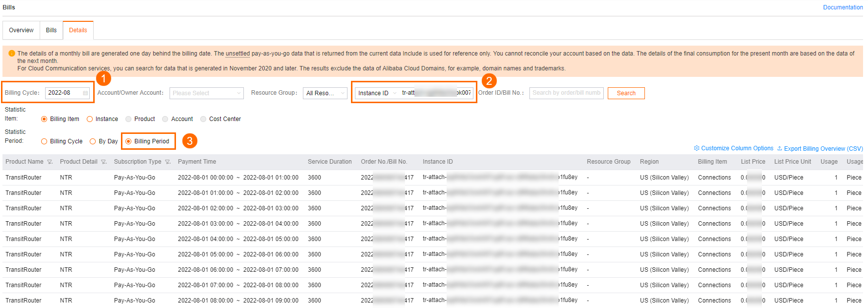Select the Account statistic item radio
The image size is (868, 308).
tap(165, 119)
